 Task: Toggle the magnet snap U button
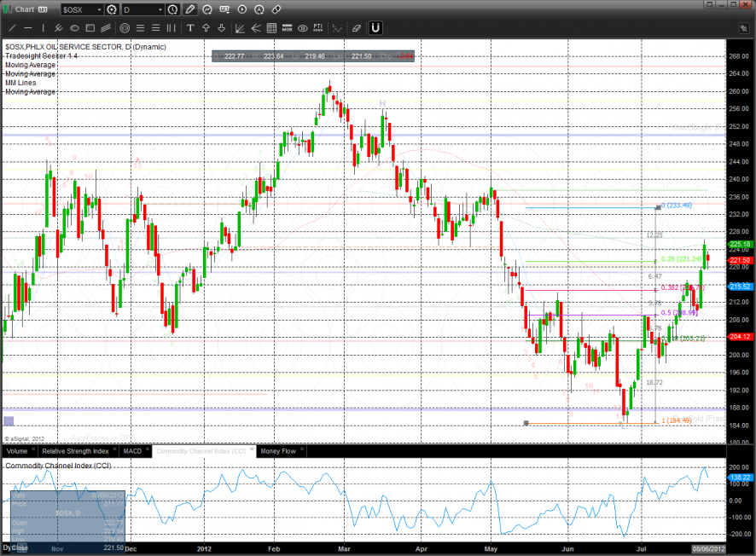point(375,28)
